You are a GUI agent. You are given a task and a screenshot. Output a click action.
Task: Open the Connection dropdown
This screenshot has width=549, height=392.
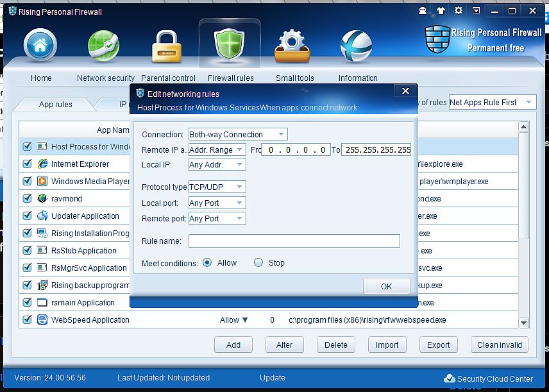pyautogui.click(x=238, y=134)
